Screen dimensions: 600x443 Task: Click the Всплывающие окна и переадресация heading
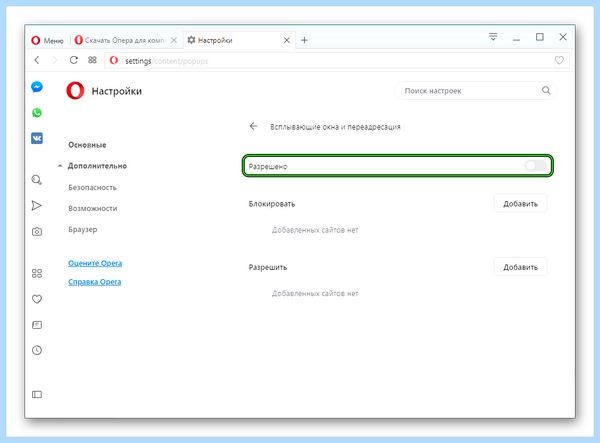(x=335, y=127)
